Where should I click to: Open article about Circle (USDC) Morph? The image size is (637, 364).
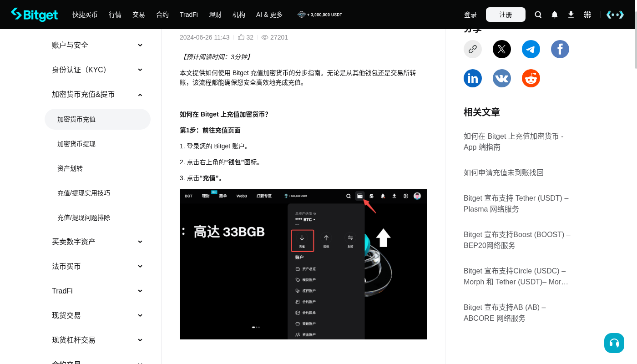(516, 276)
